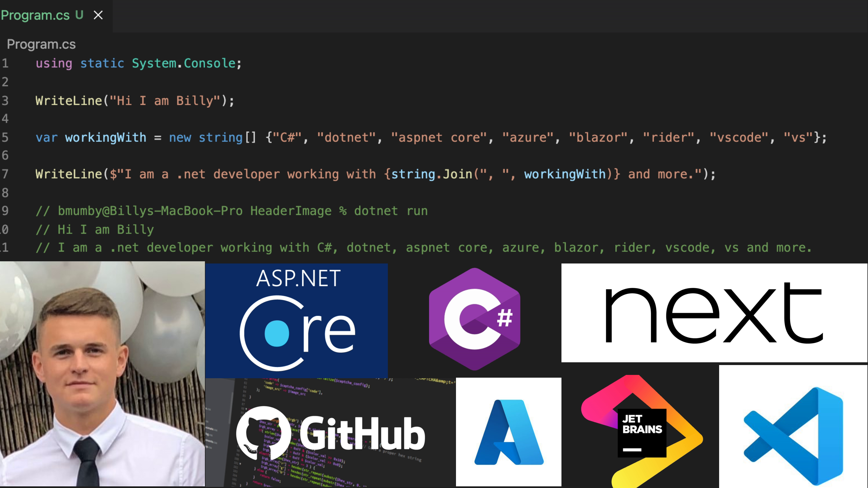Click the JetBrains logo
868x488 pixels.
642,432
